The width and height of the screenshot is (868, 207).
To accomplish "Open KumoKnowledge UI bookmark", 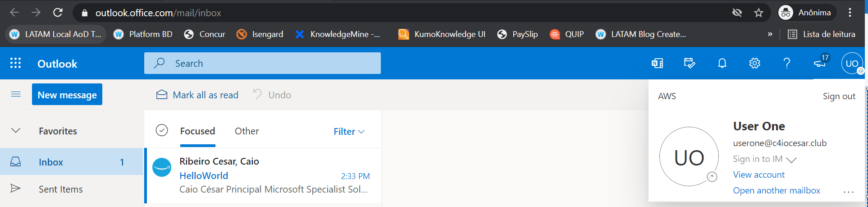I will (442, 34).
